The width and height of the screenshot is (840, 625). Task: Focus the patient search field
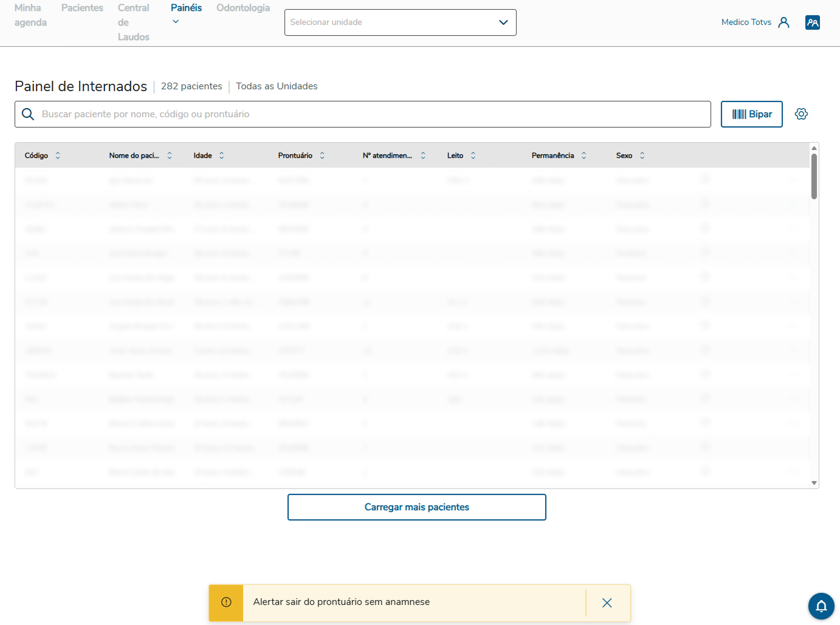click(363, 114)
